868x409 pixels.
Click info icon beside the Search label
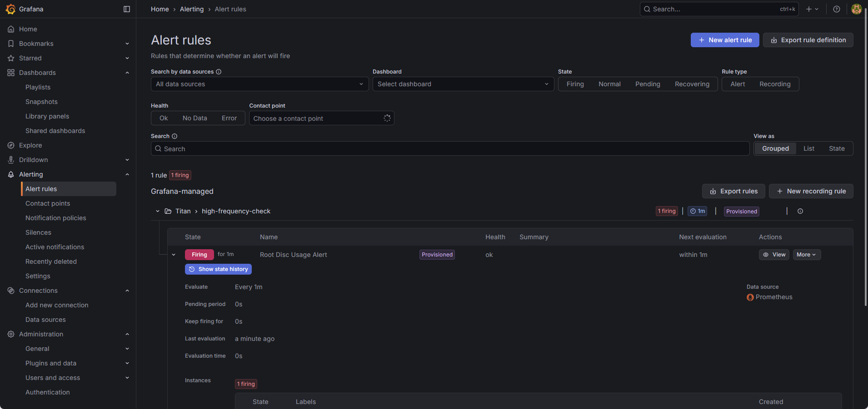175,136
